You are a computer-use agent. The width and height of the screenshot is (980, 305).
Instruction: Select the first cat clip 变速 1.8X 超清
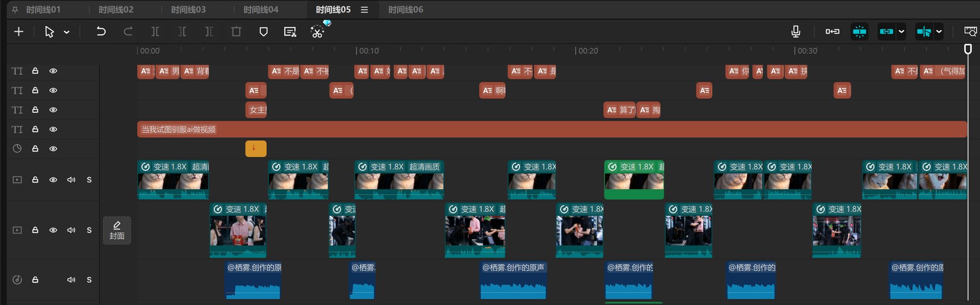173,180
